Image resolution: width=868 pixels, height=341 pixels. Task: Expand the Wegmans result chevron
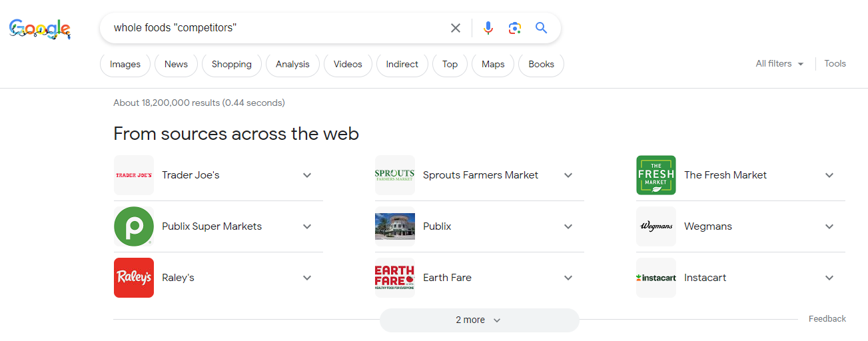[829, 226]
